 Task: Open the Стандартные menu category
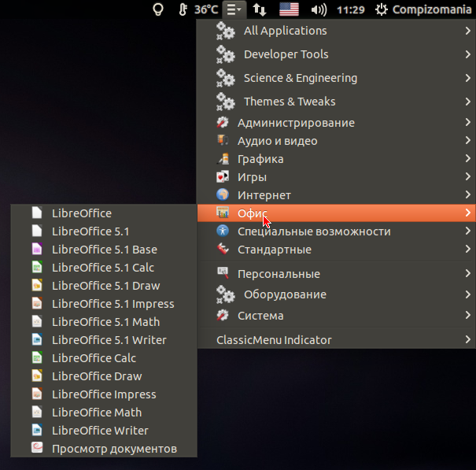tap(337, 250)
